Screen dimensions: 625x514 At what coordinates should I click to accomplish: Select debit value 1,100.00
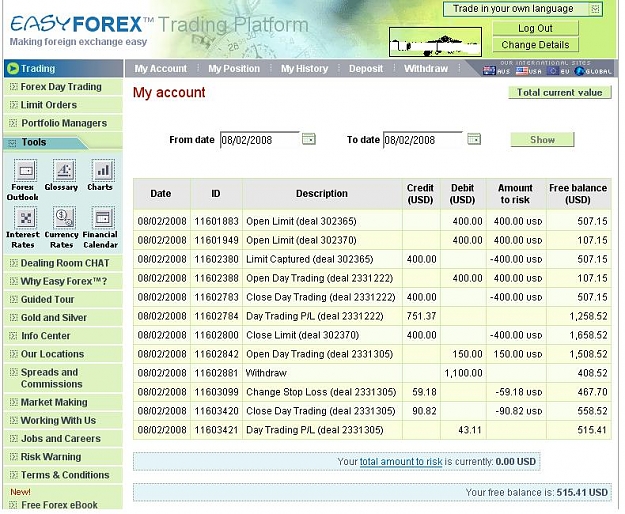(464, 373)
